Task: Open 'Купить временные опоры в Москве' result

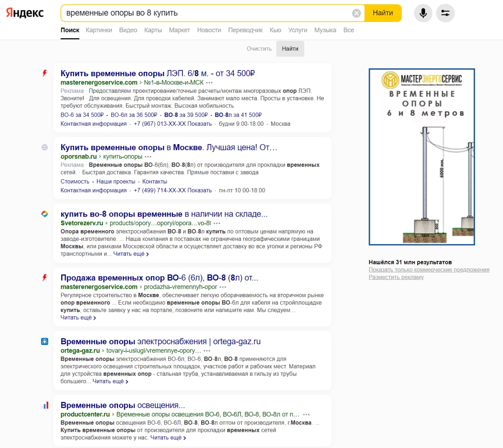Action: point(169,147)
